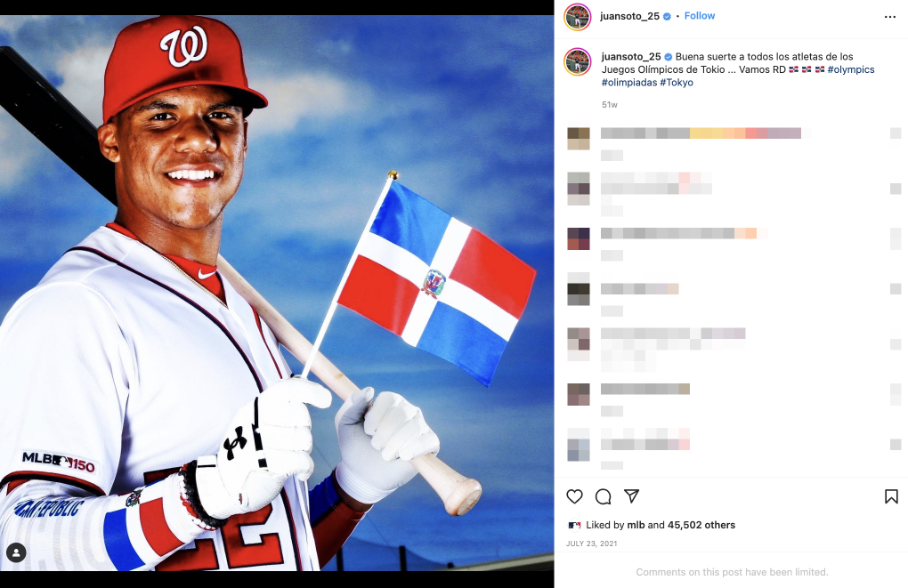
Task: Click the caption avatar next to juansoto_25
Action: (x=578, y=62)
